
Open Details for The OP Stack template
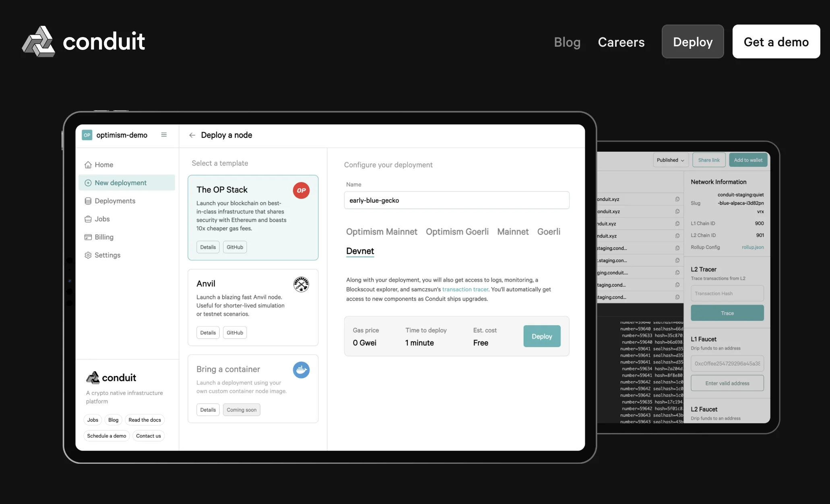point(208,247)
